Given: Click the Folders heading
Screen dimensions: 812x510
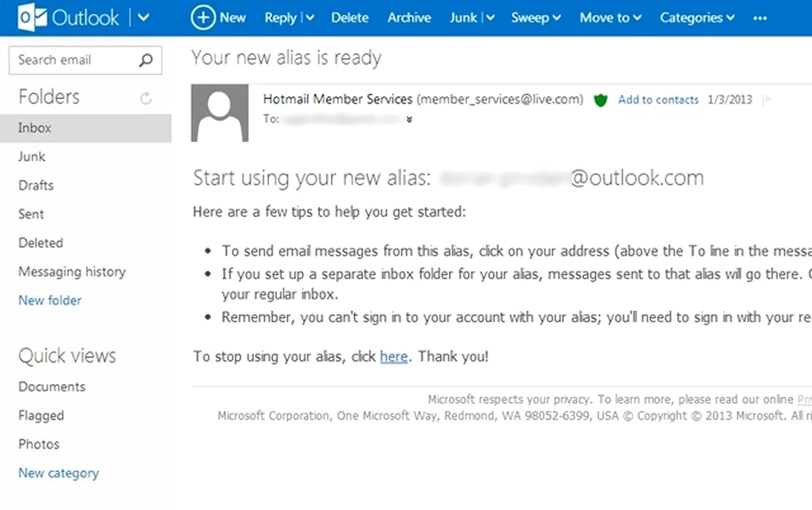Looking at the screenshot, I should pos(49,97).
